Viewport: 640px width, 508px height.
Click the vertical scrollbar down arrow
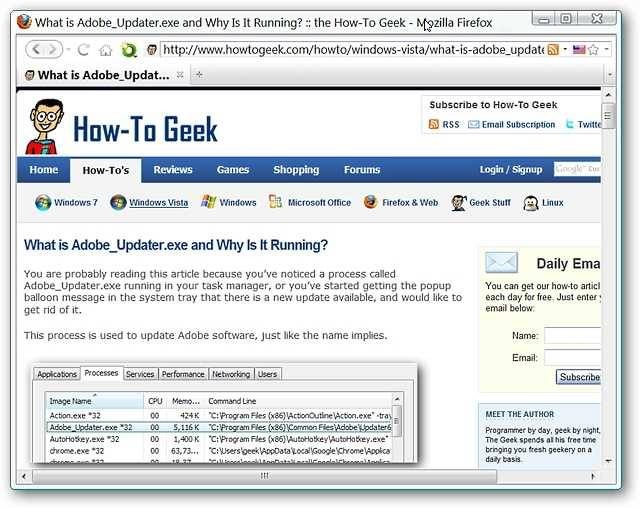[x=608, y=461]
